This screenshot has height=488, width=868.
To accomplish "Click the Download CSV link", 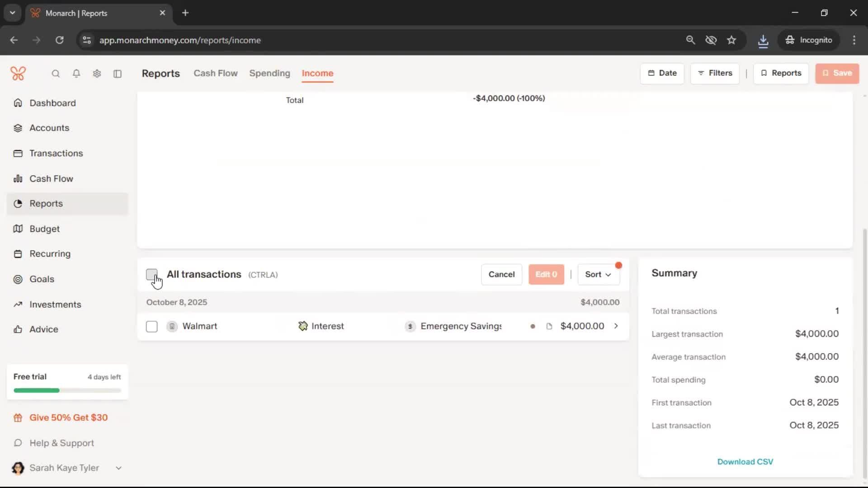I will [745, 462].
